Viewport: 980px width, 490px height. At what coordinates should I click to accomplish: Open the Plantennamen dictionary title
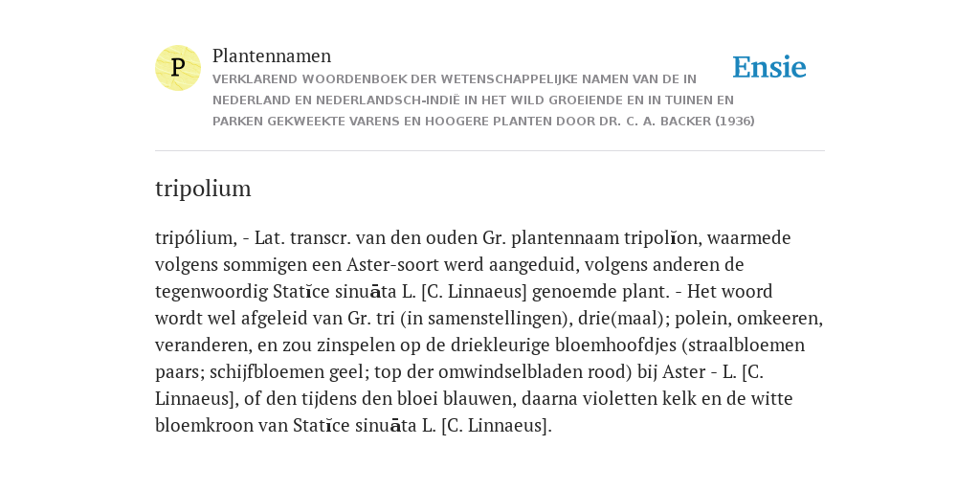pyautogui.click(x=272, y=56)
